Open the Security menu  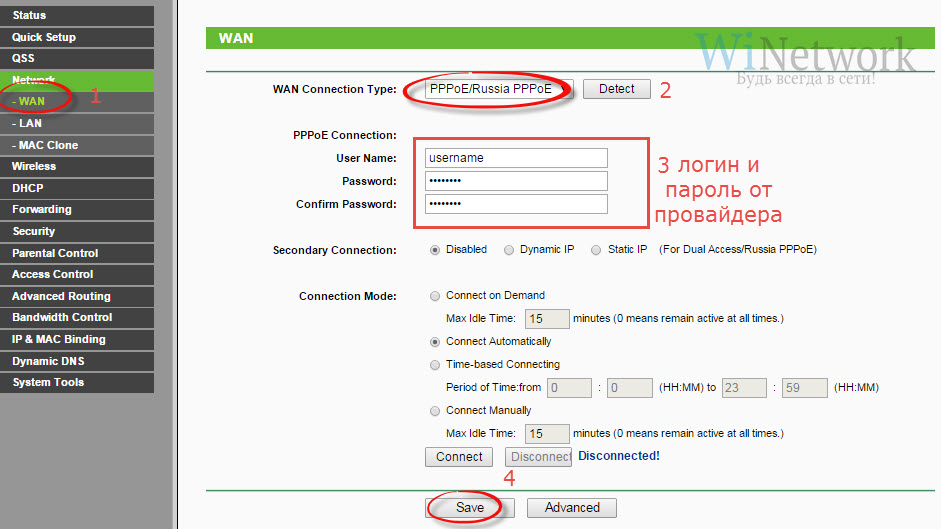pyautogui.click(x=77, y=232)
